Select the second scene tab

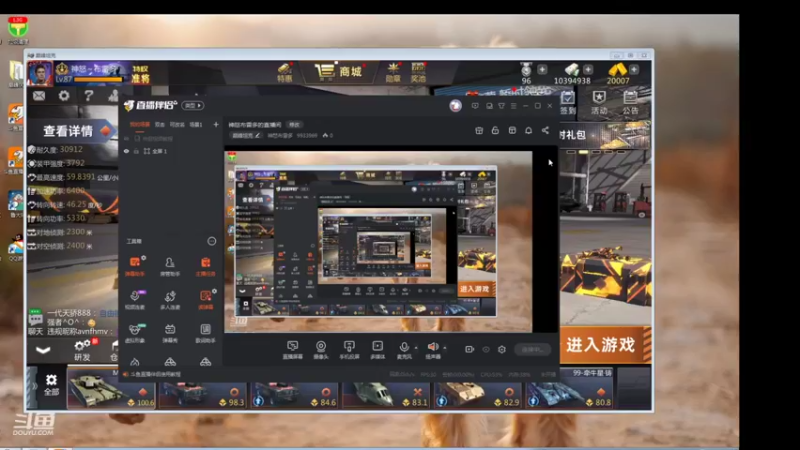[160, 124]
